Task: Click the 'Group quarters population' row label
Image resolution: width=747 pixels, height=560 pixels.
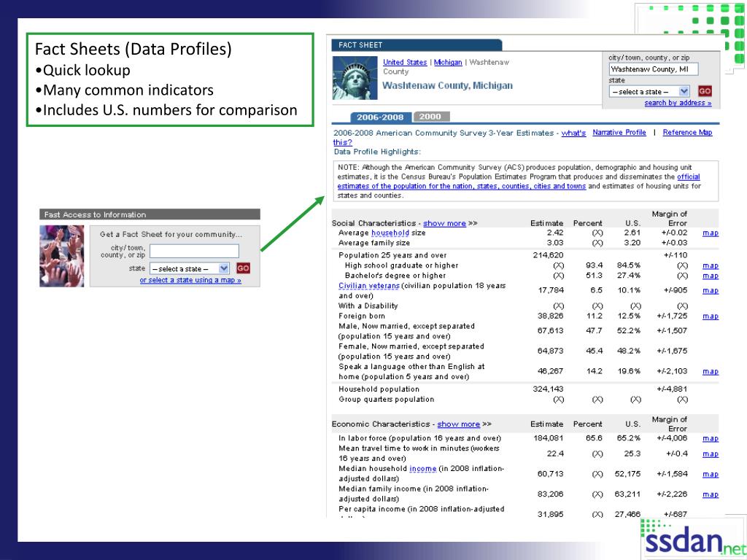Action: [x=387, y=400]
